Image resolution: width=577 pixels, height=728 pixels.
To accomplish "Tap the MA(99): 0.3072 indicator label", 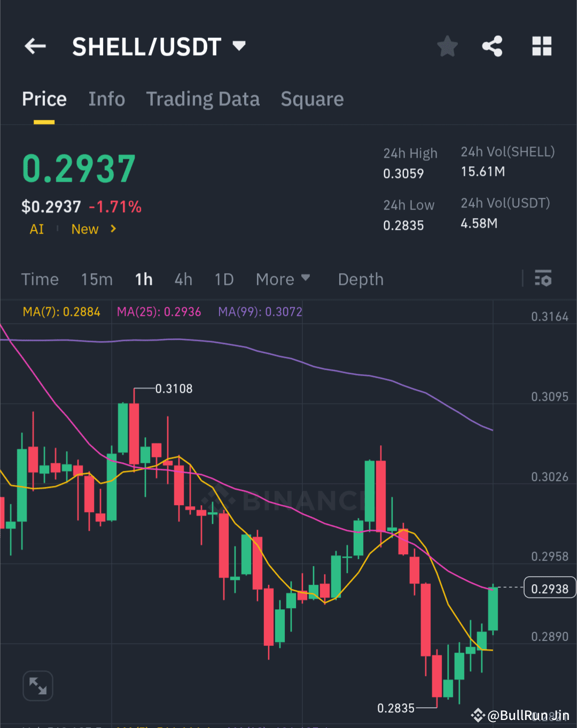I will click(x=260, y=312).
